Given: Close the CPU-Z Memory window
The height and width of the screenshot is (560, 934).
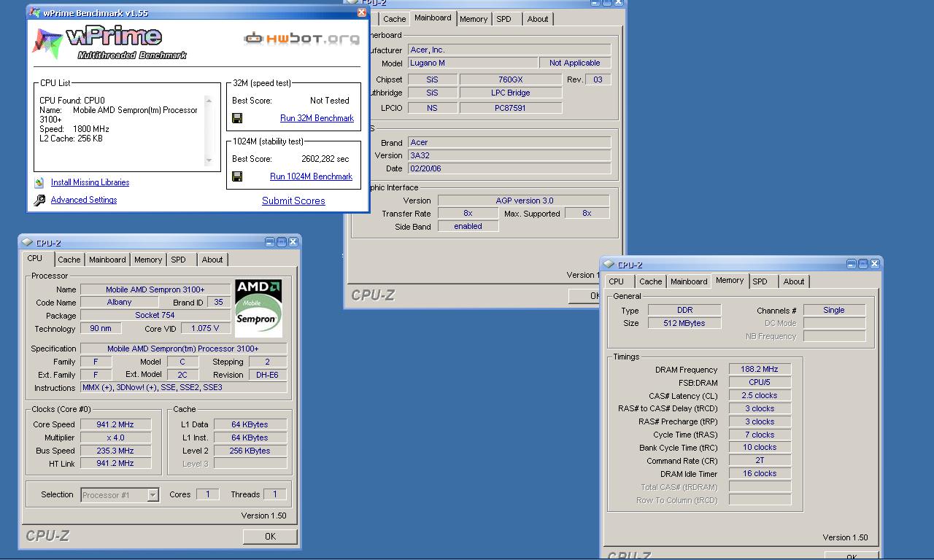Looking at the screenshot, I should (874, 264).
